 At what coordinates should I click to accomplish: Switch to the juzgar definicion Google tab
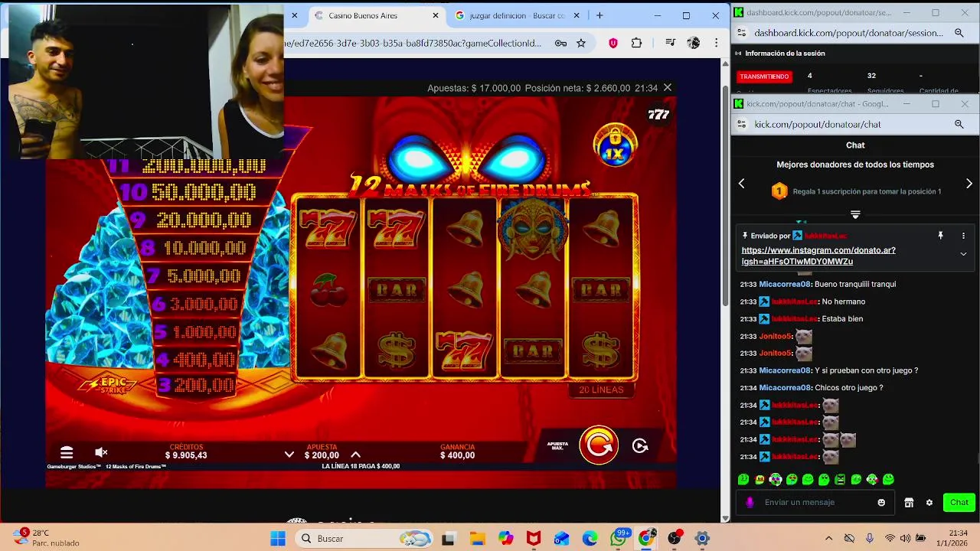coord(517,15)
